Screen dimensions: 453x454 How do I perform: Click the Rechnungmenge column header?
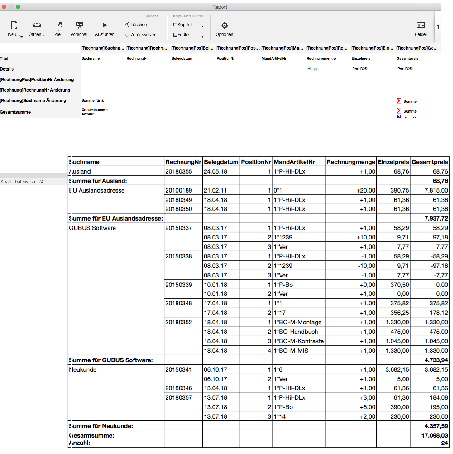click(351, 162)
